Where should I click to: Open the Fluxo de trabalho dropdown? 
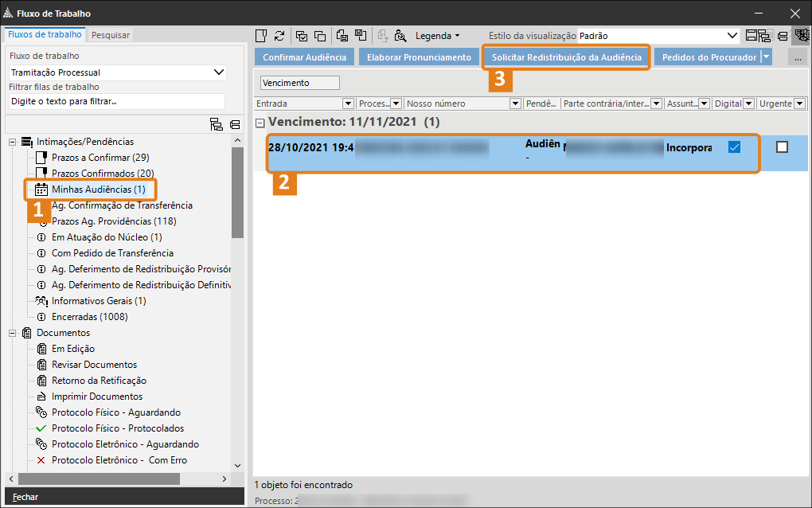tap(220, 72)
